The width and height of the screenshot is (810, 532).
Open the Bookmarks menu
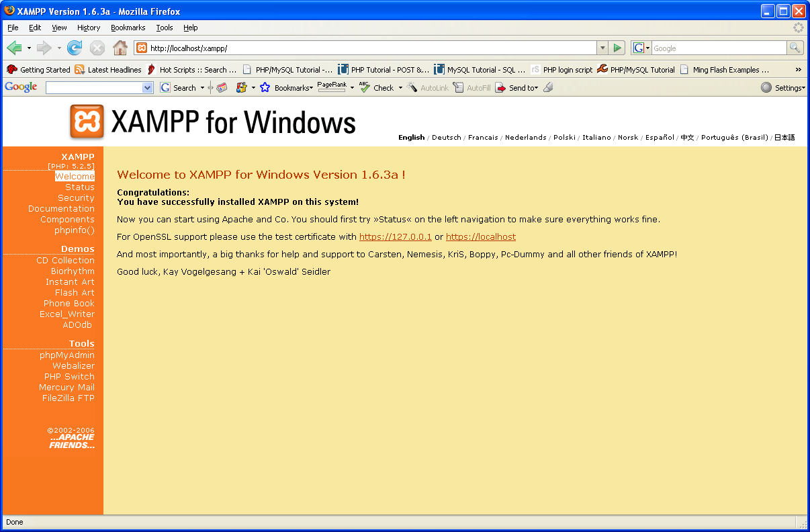click(x=128, y=28)
